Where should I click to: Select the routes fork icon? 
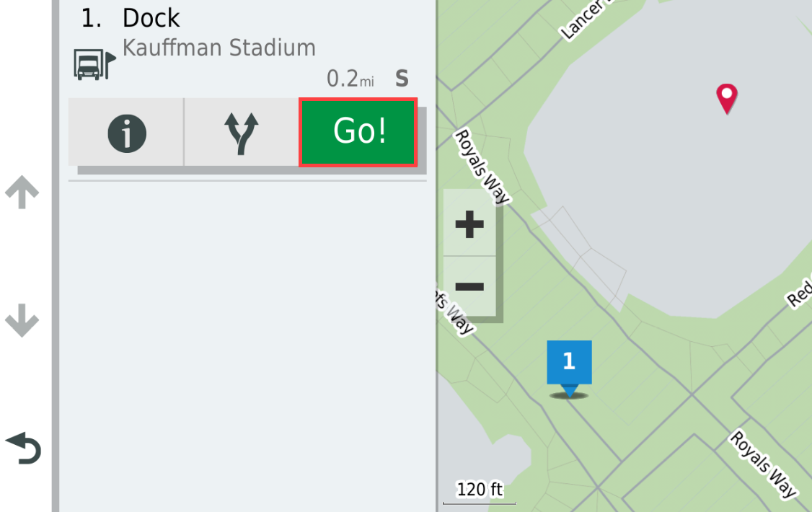[241, 133]
